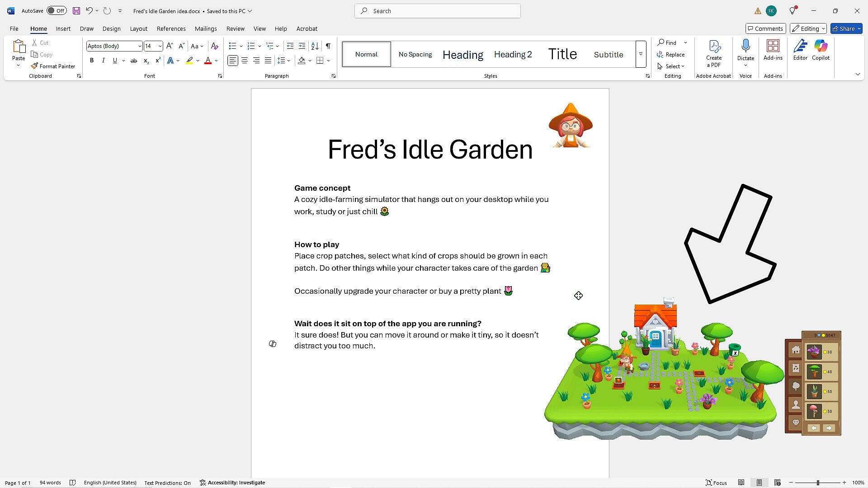This screenshot has height=488, width=868.
Task: Open the References ribbon tab
Action: 171,28
